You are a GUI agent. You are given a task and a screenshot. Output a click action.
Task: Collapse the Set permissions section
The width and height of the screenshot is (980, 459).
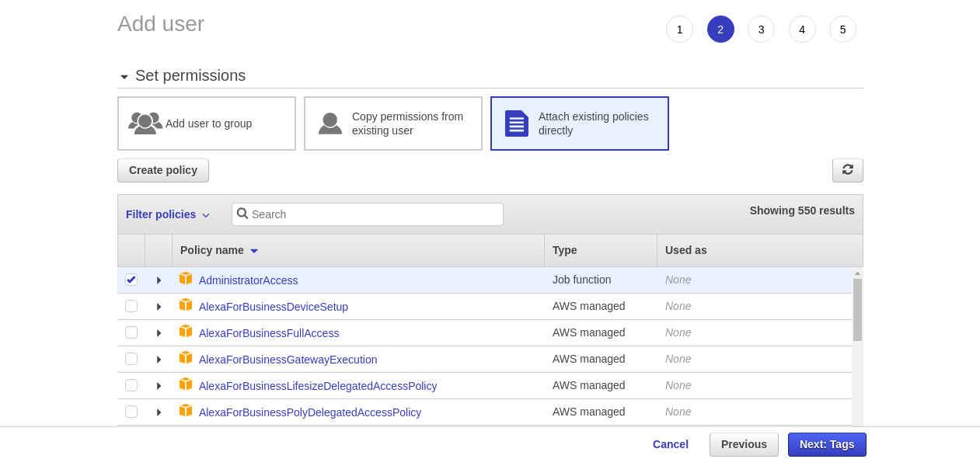[124, 77]
